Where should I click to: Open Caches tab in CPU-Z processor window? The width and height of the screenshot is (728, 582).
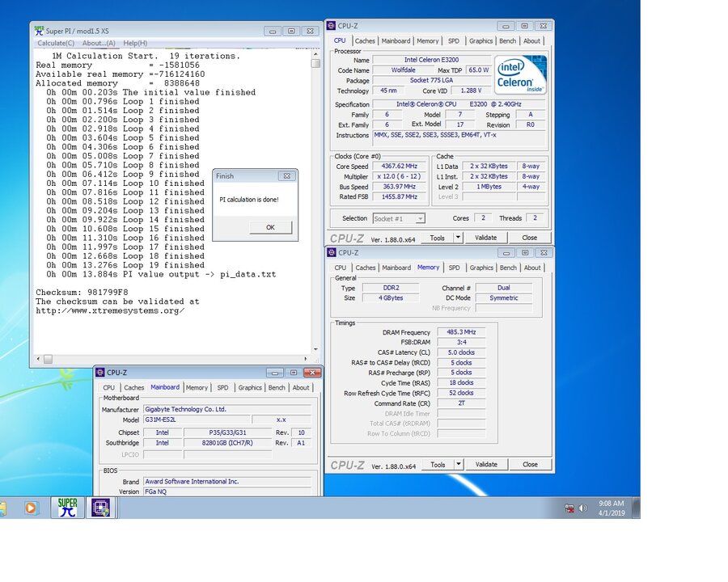[365, 41]
